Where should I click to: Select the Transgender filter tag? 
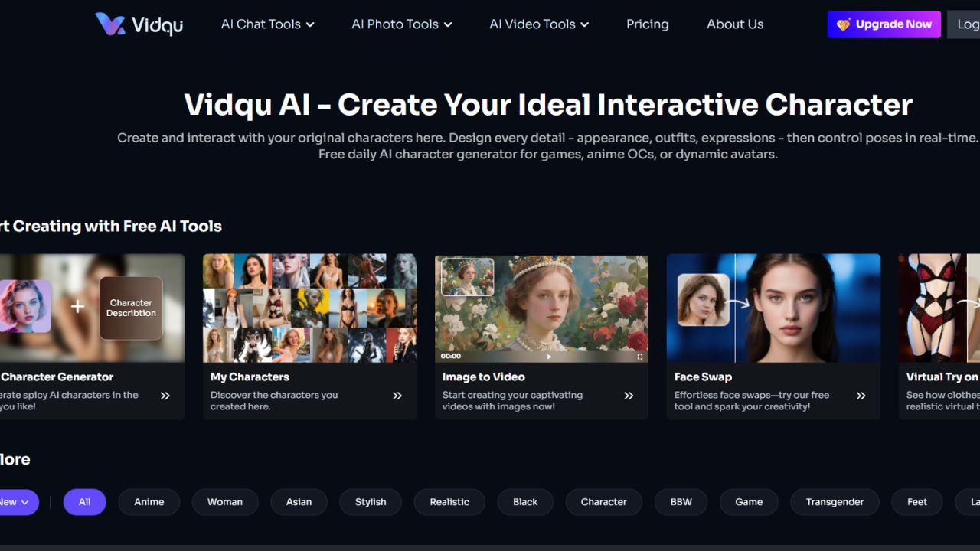pos(835,502)
